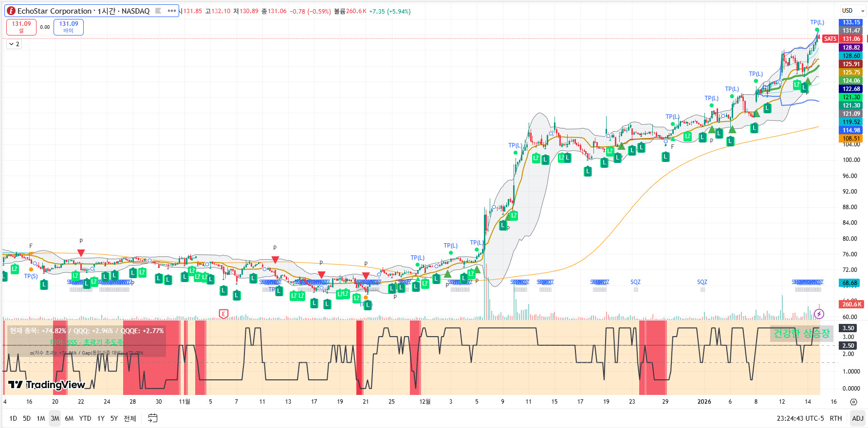Select the 6M time range
This screenshot has height=428, width=868.
pos(69,418)
